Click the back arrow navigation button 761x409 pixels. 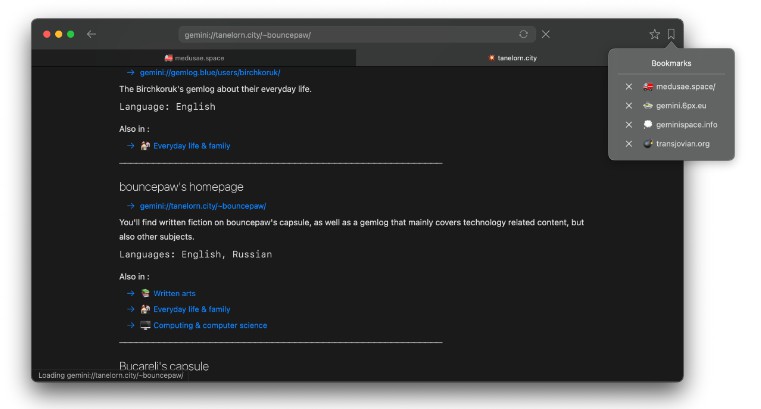91,34
